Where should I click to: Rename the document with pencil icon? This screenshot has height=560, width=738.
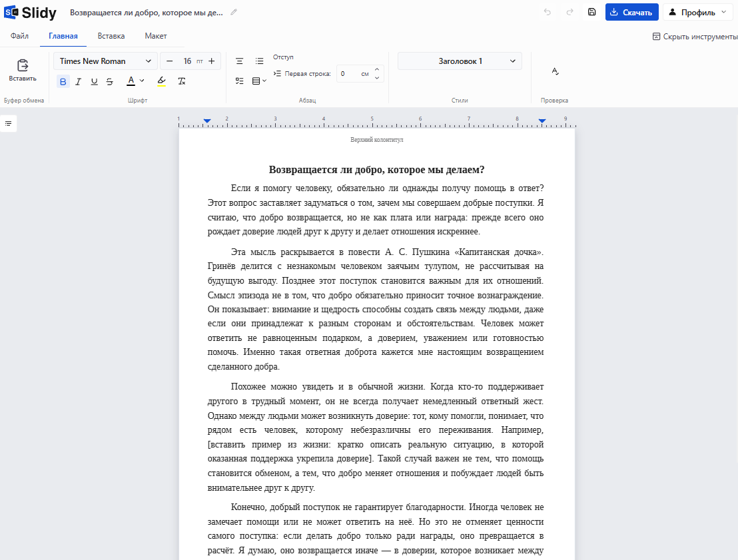pos(233,12)
